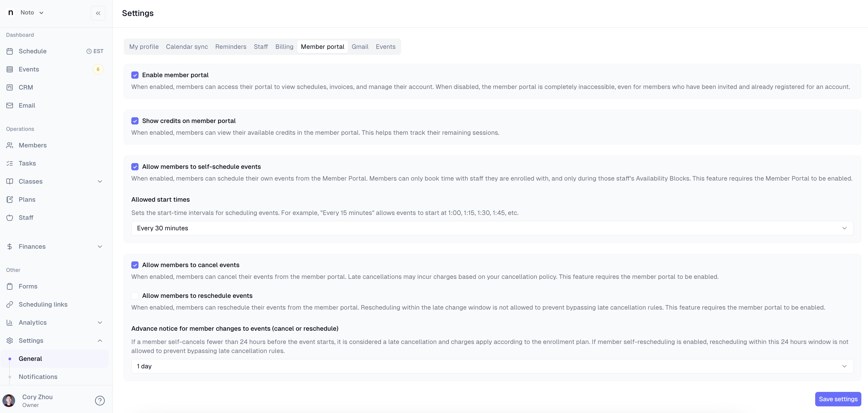Toggle Allow members to self-schedule events
Viewport: 868px width, 413px height.
pos(135,167)
